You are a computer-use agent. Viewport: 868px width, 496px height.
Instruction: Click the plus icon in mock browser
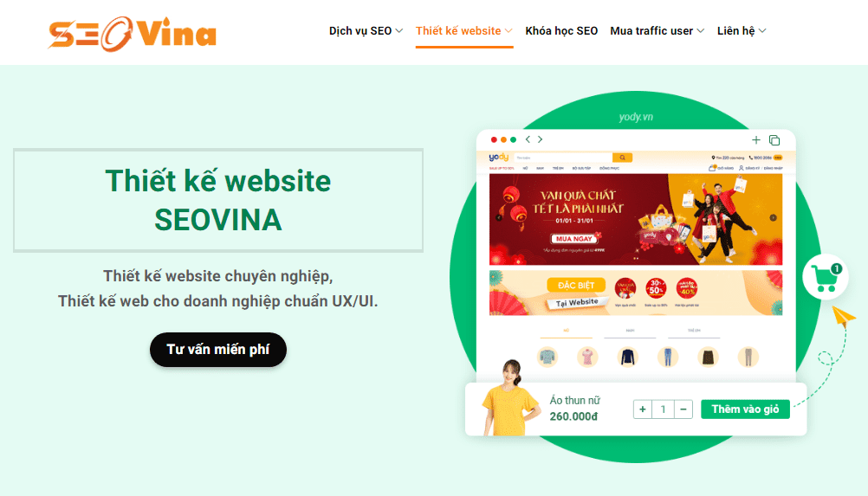coord(755,140)
